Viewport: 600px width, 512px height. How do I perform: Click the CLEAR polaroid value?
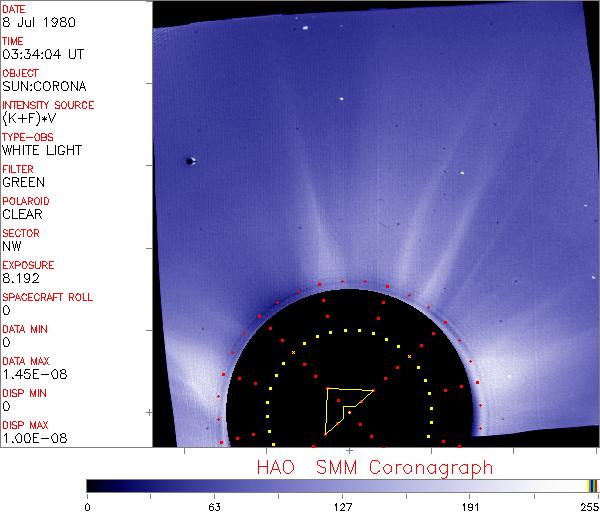[23, 214]
